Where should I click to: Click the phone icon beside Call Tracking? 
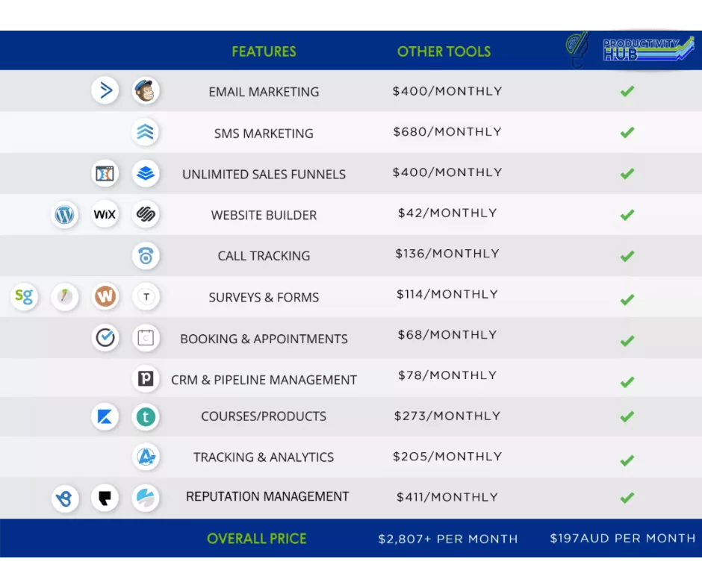click(x=146, y=256)
